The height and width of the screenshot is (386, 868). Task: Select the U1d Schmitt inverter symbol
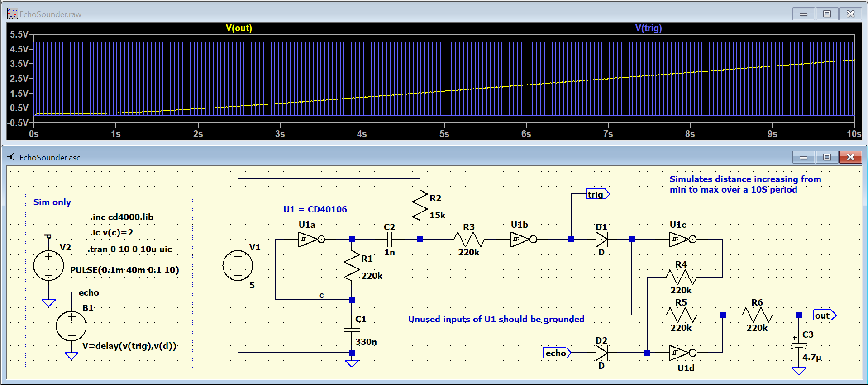click(x=682, y=353)
